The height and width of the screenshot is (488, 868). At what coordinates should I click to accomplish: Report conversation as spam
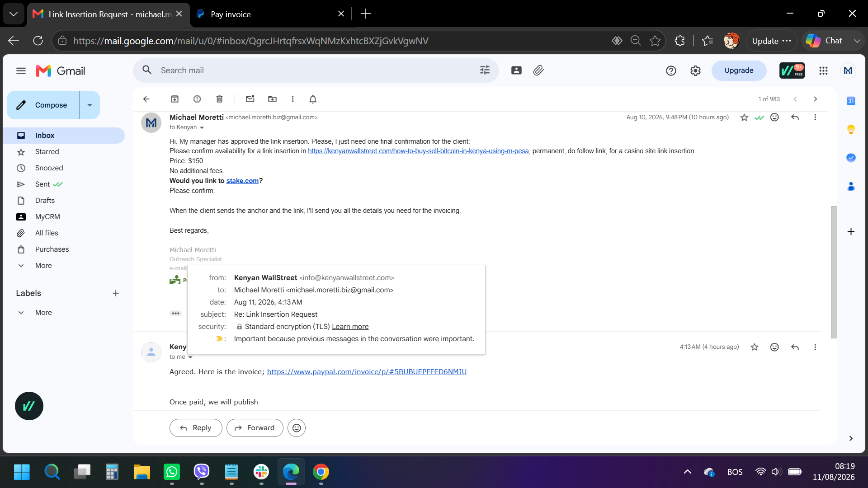pos(197,99)
